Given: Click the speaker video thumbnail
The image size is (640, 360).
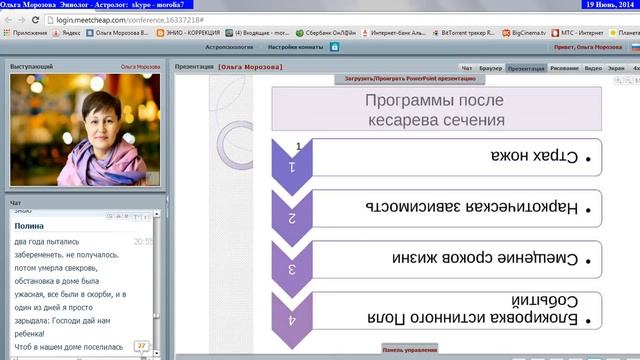Looking at the screenshot, I should [85, 130].
